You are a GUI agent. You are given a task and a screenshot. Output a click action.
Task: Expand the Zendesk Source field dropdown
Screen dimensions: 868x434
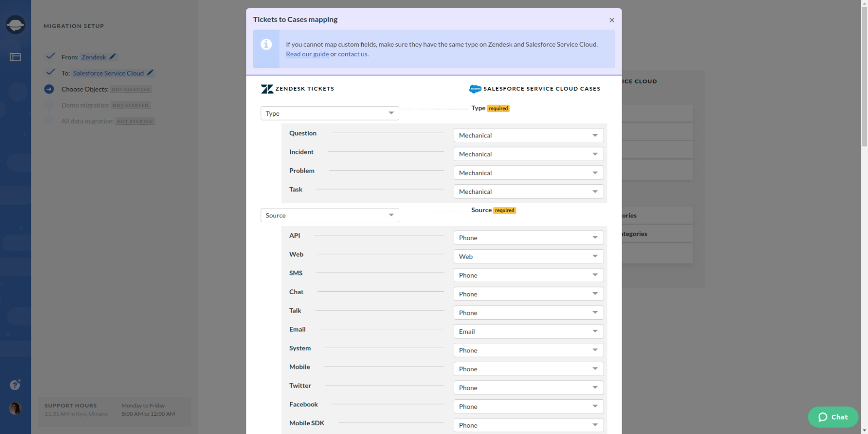click(x=329, y=216)
